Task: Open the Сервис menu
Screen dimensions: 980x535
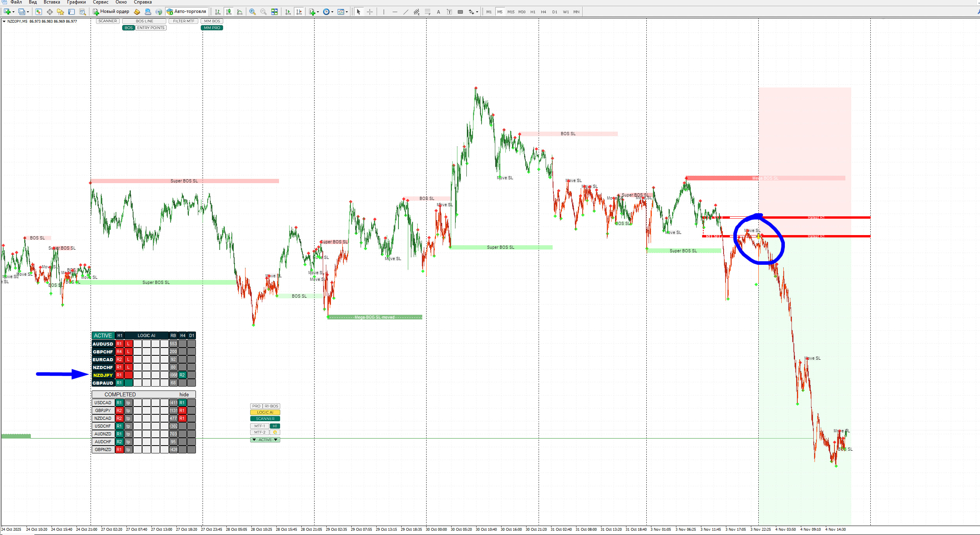Action: [100, 2]
